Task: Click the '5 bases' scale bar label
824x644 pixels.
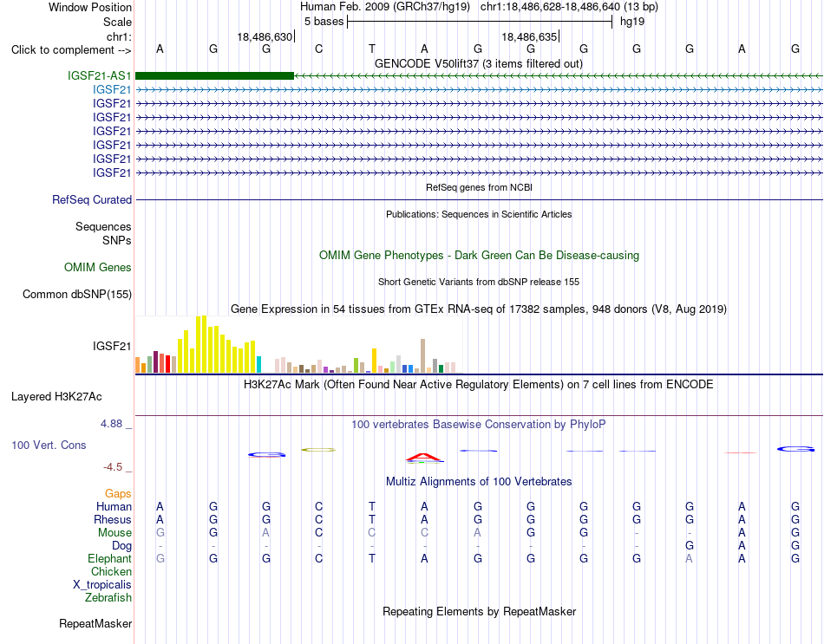Action: [324, 22]
